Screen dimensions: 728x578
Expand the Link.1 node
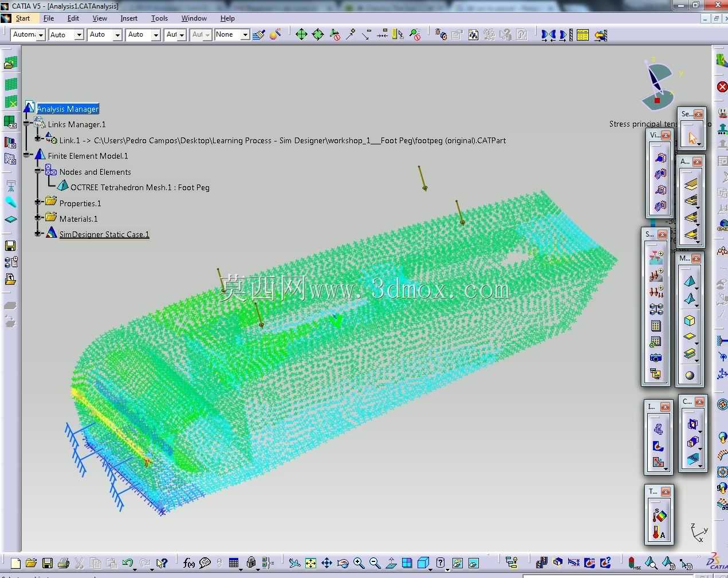click(x=38, y=139)
